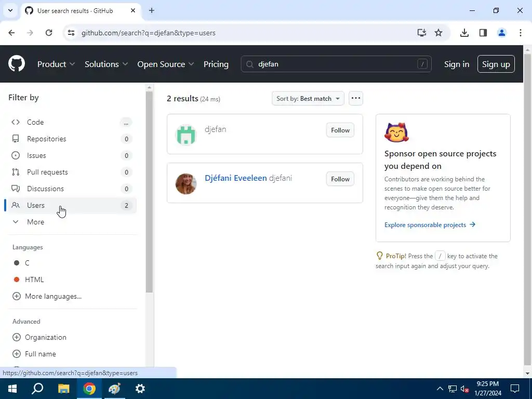
Task: Click Sign in
Action: pyautogui.click(x=457, y=64)
